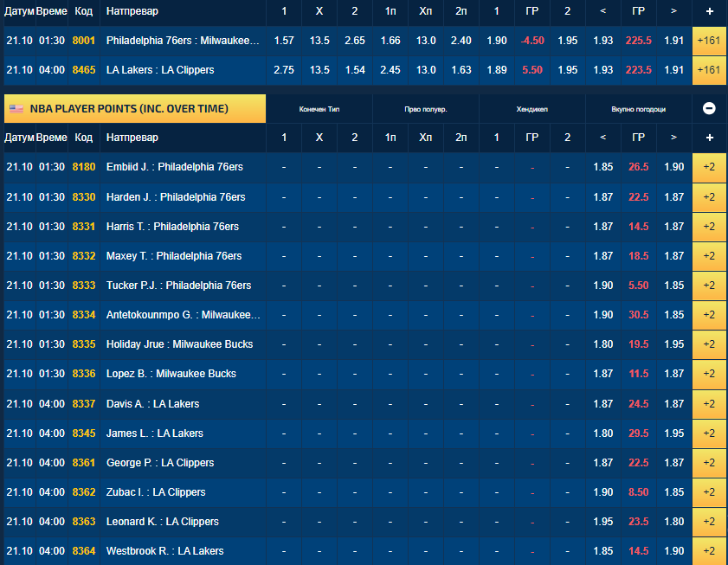728x565 pixels.
Task: Sort by the Време column header in top table
Action: click(52, 12)
